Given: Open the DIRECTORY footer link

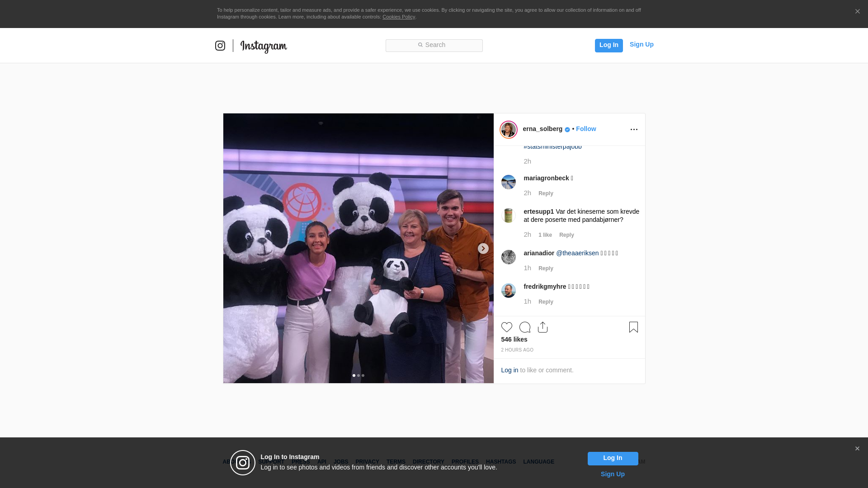Looking at the screenshot, I should (428, 462).
